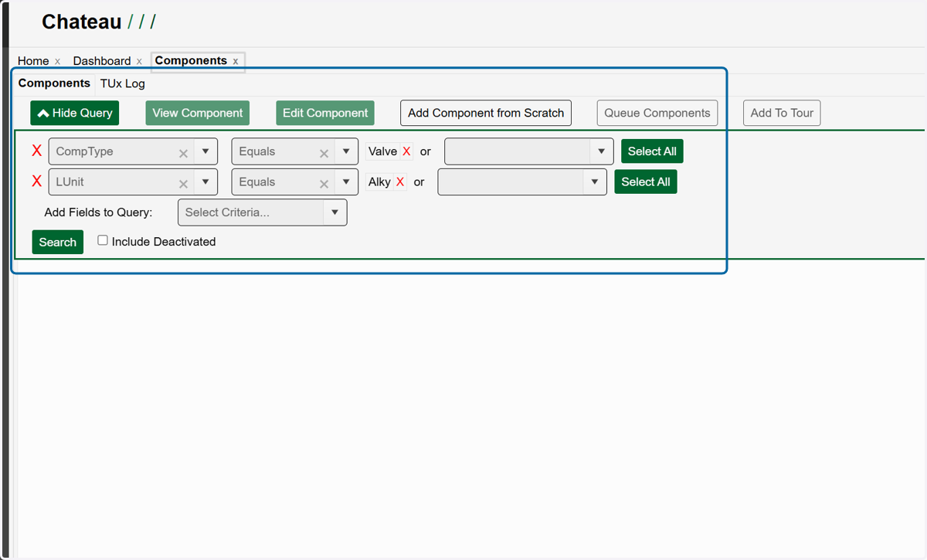Click Select All in LUnit row

[x=646, y=182]
